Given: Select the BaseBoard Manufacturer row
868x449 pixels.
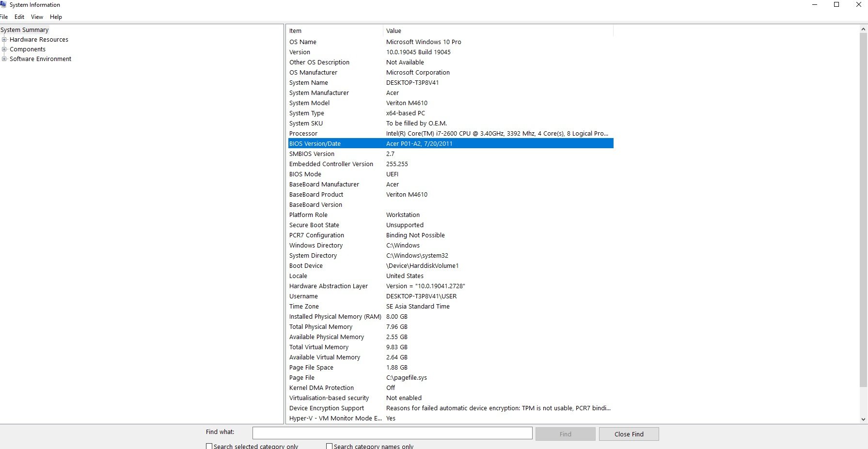Looking at the screenshot, I should (451, 185).
